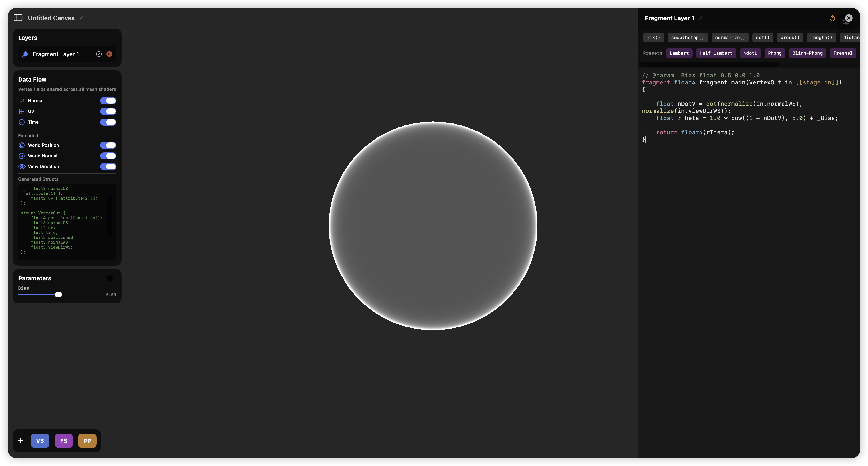Toggle the sidebar panel icon
The height and width of the screenshot is (466, 868).
(18, 18)
